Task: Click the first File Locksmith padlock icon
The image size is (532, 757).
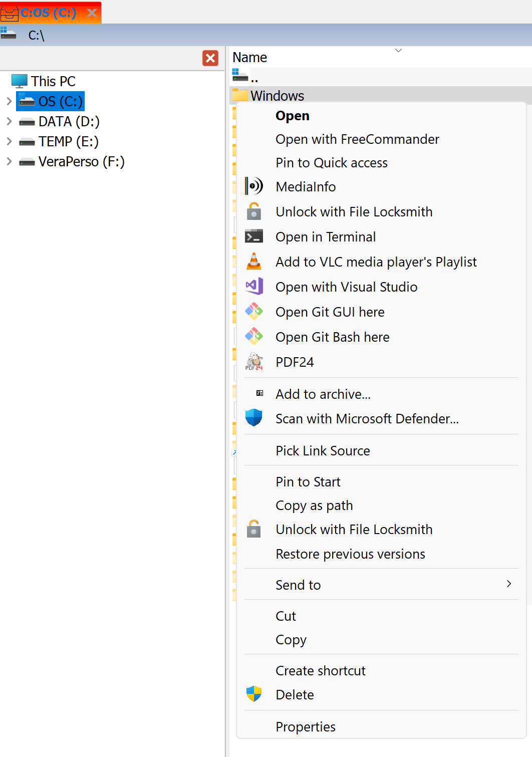Action: [x=254, y=211]
